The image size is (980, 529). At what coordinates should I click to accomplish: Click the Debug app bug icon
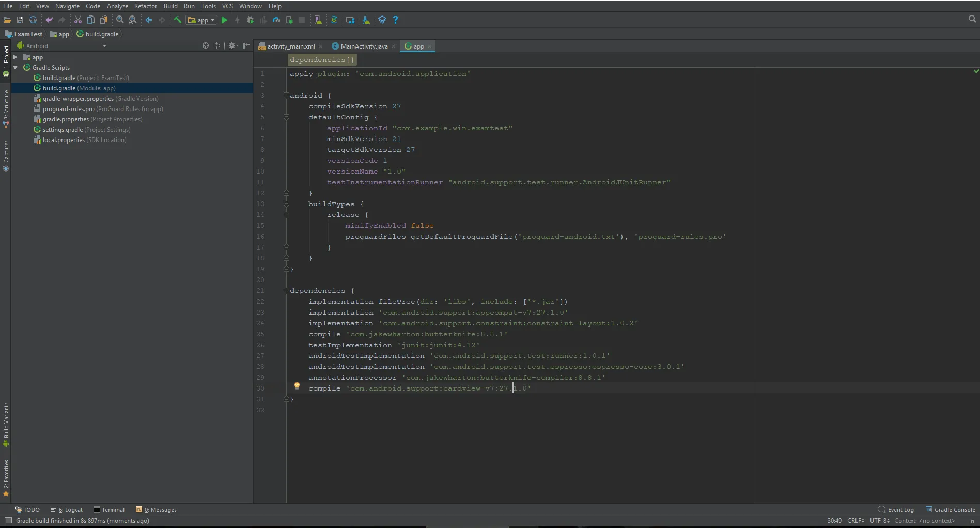pyautogui.click(x=250, y=20)
